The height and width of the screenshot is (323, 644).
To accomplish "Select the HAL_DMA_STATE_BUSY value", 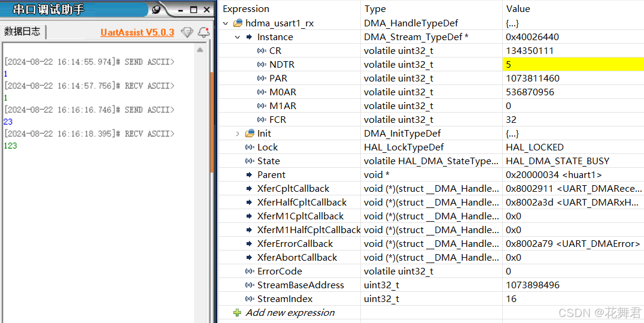I will click(x=558, y=161).
